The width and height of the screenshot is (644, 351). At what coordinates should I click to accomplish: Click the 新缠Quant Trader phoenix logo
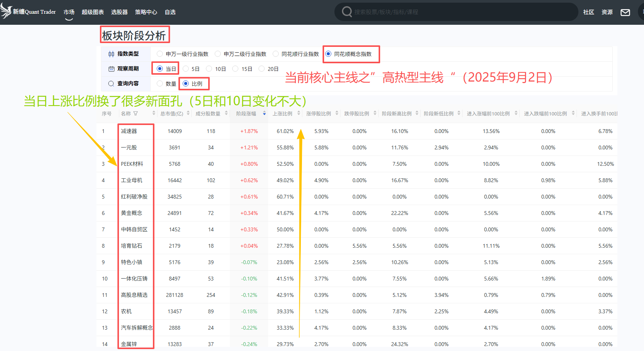coord(6,11)
